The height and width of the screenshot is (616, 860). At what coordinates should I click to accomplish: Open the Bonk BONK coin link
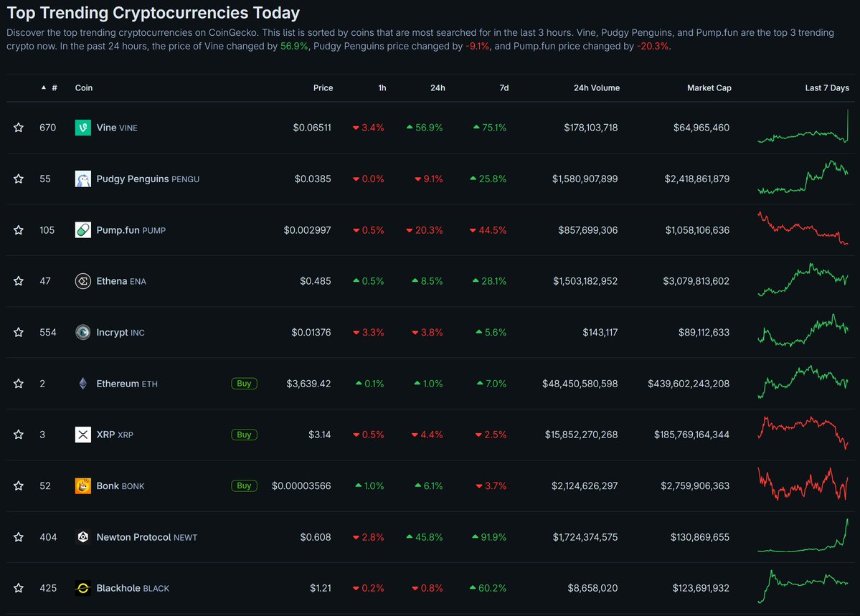[121, 485]
